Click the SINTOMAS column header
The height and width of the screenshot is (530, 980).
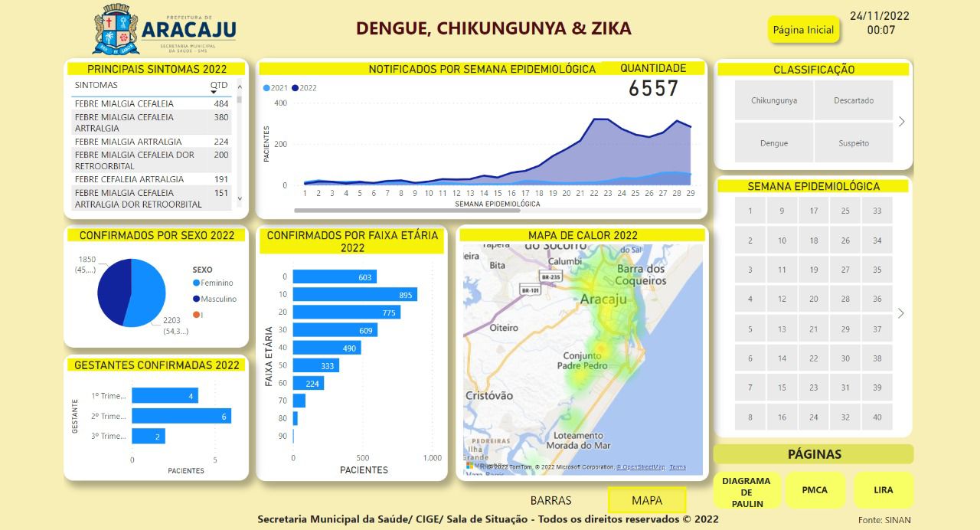coord(96,85)
